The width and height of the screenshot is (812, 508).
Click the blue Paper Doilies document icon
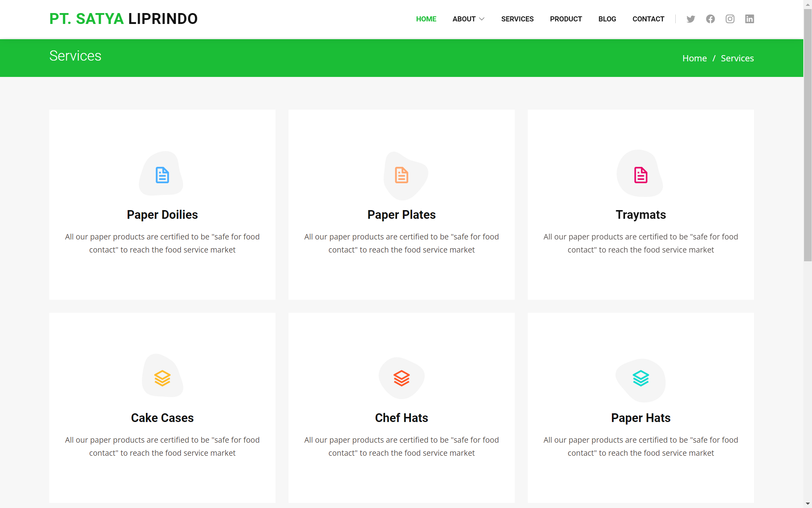tap(162, 175)
